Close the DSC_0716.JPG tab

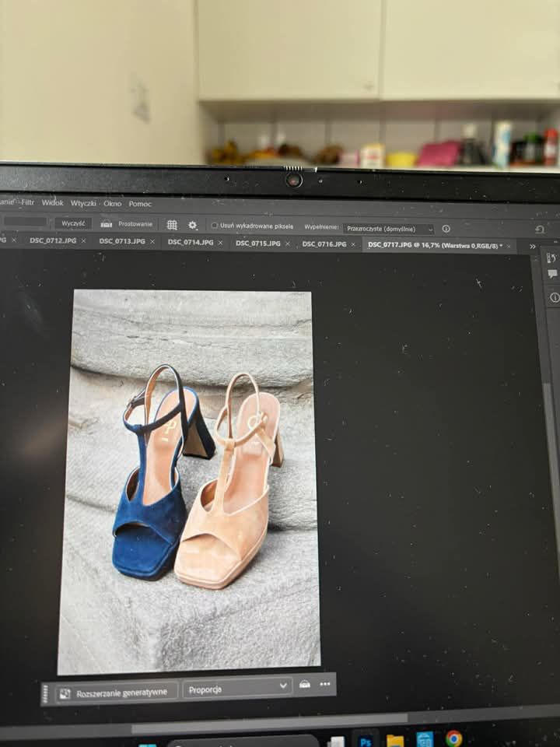352,244
